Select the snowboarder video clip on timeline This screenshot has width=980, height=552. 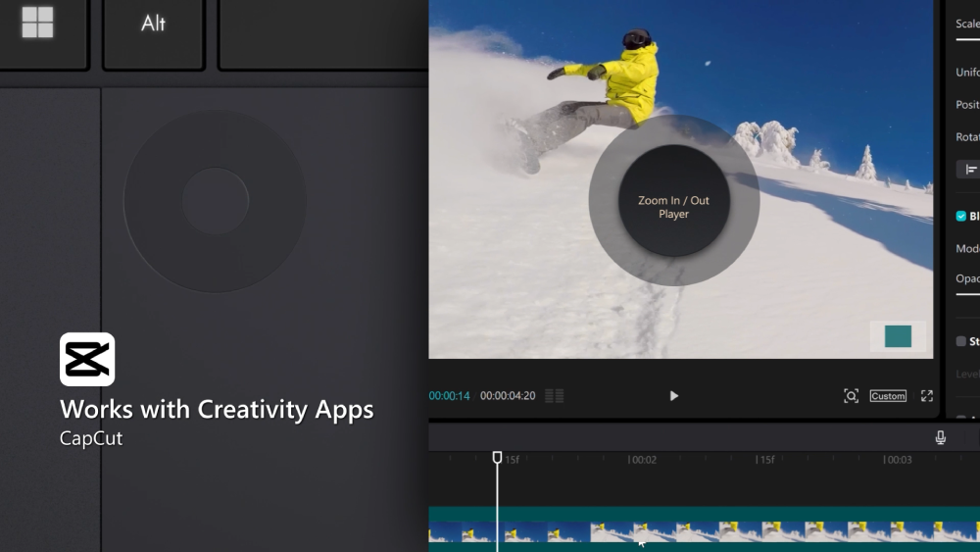pos(704,531)
